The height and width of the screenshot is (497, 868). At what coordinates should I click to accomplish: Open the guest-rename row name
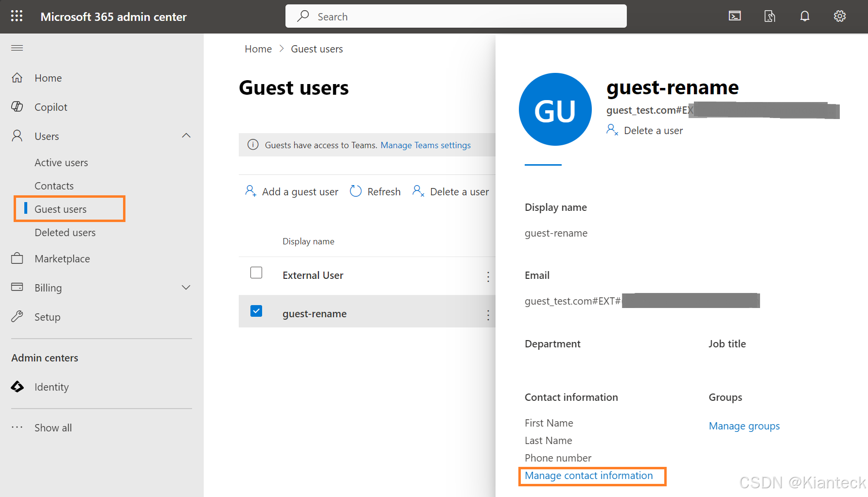click(x=315, y=314)
